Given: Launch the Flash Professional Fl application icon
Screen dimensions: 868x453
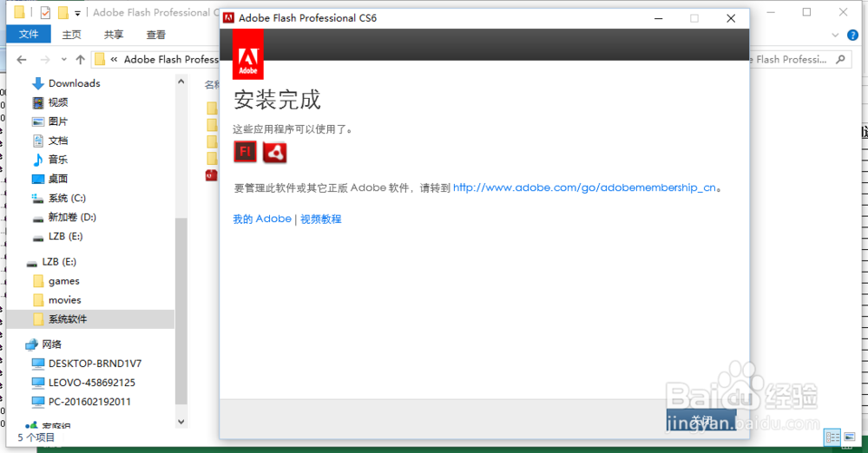Looking at the screenshot, I should (x=246, y=152).
